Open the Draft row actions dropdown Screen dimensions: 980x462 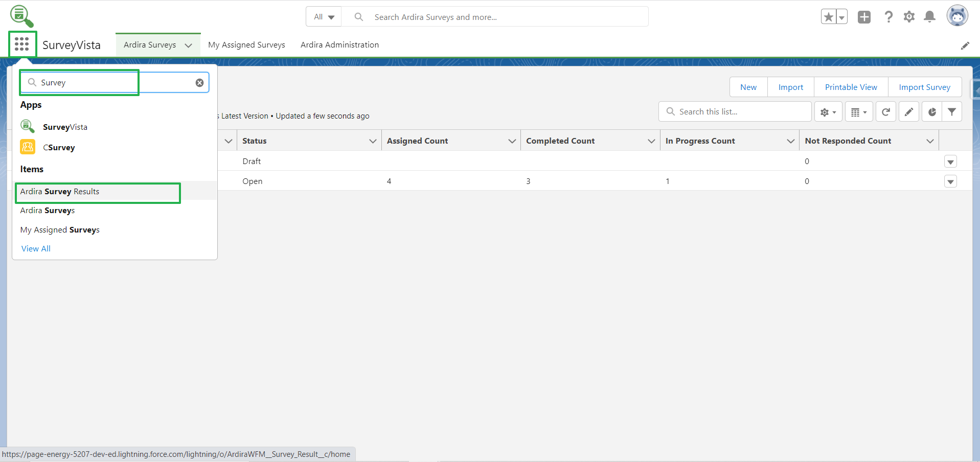(x=950, y=162)
